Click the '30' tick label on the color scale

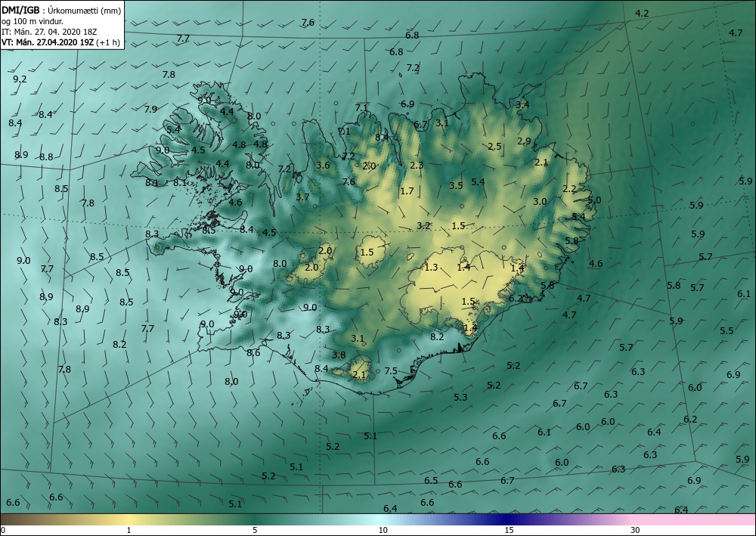636,531
